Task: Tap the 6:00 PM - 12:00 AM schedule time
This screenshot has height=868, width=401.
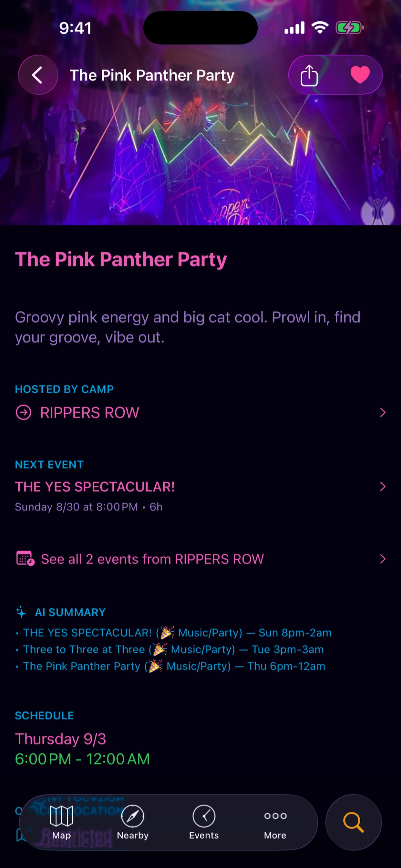Action: pos(82,759)
